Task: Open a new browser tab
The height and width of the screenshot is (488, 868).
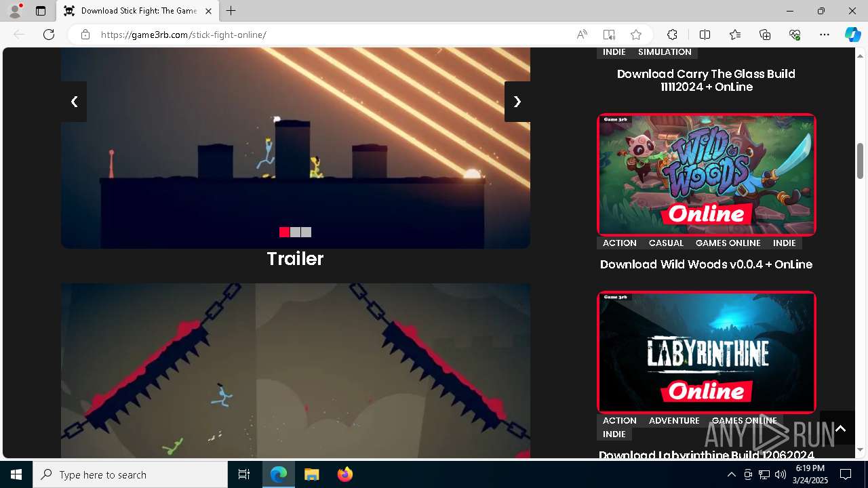Action: (231, 11)
